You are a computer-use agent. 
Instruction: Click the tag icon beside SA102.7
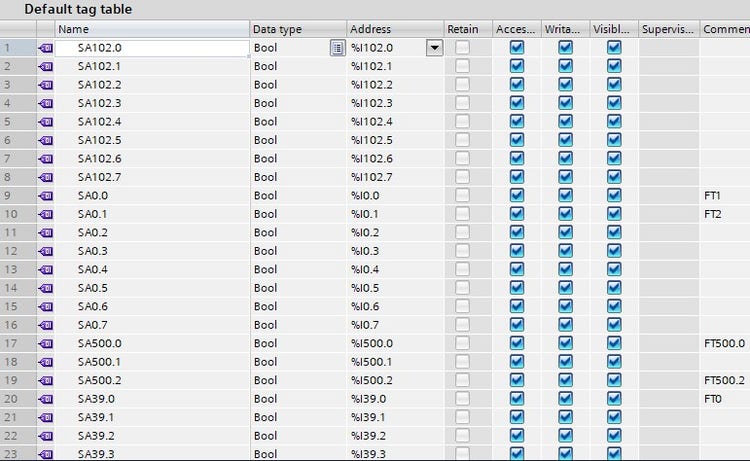coord(45,177)
